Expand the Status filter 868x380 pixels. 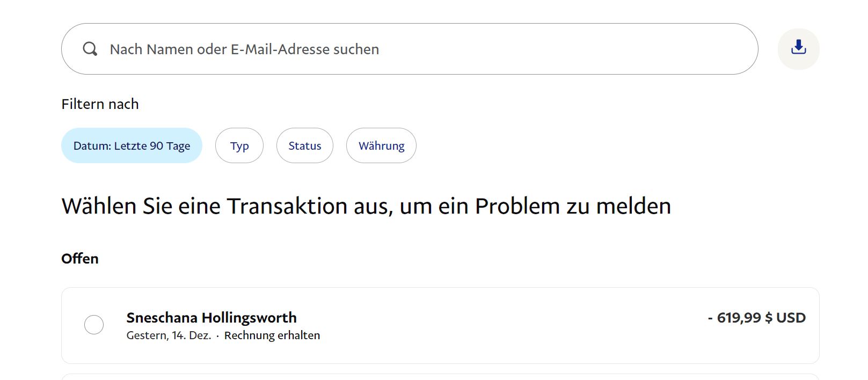[x=304, y=146]
